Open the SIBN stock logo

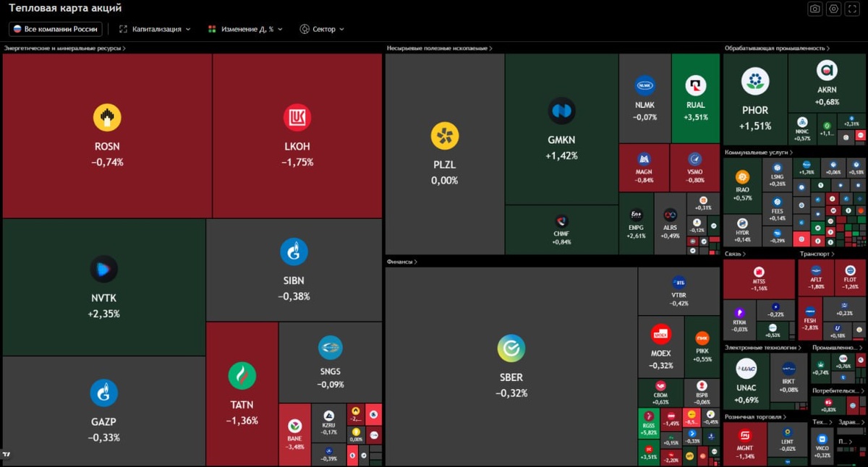tap(294, 252)
